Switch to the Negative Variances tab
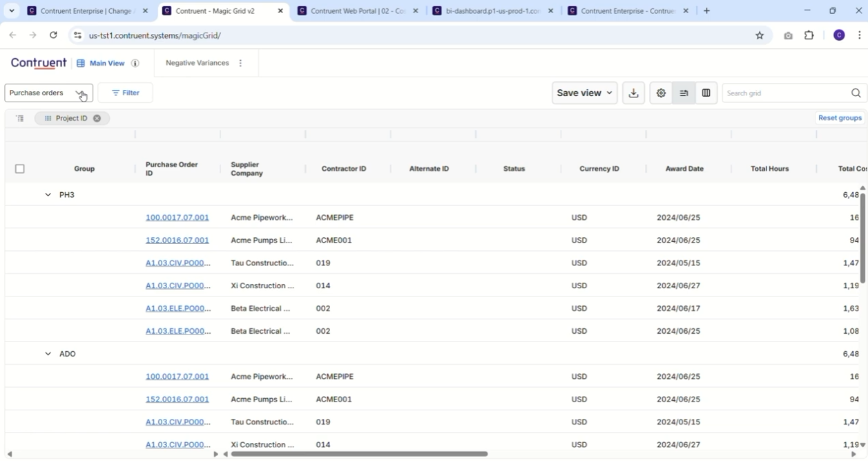 click(x=197, y=63)
